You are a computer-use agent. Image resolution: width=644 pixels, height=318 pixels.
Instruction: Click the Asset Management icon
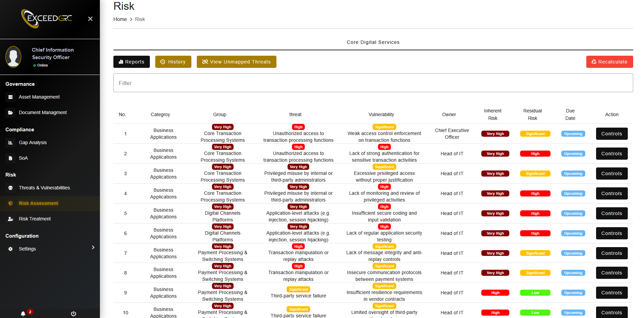click(x=10, y=97)
